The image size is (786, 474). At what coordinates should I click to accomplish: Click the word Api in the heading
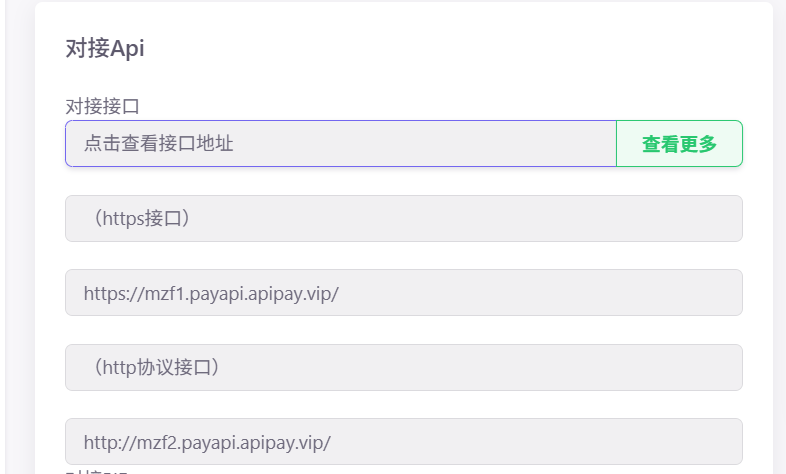point(128,49)
